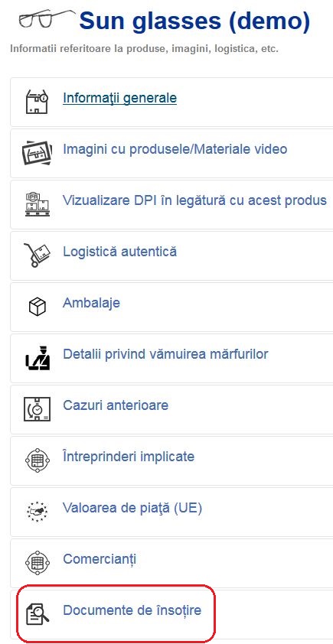Click the Ambalaje cube package icon
Screen dimensions: 333x644
(x=37, y=307)
